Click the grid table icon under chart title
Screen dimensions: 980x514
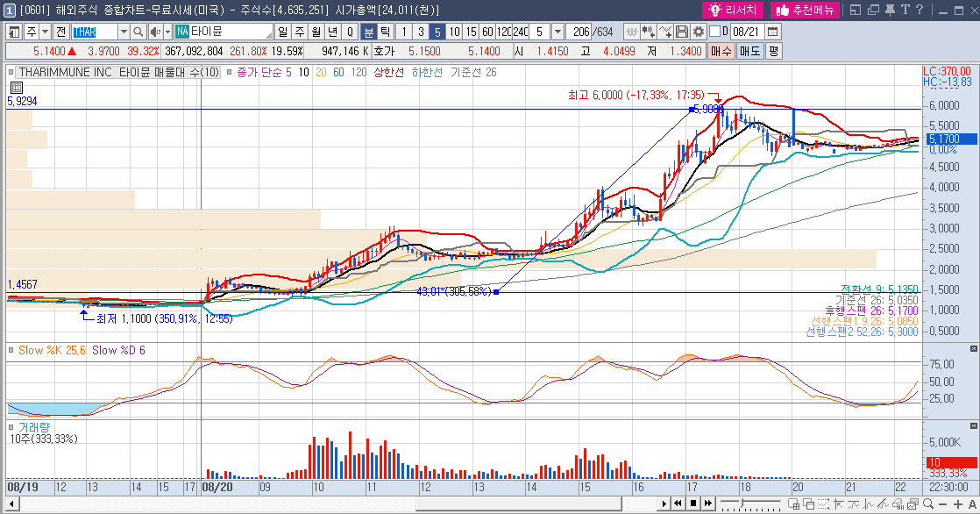pos(17,88)
